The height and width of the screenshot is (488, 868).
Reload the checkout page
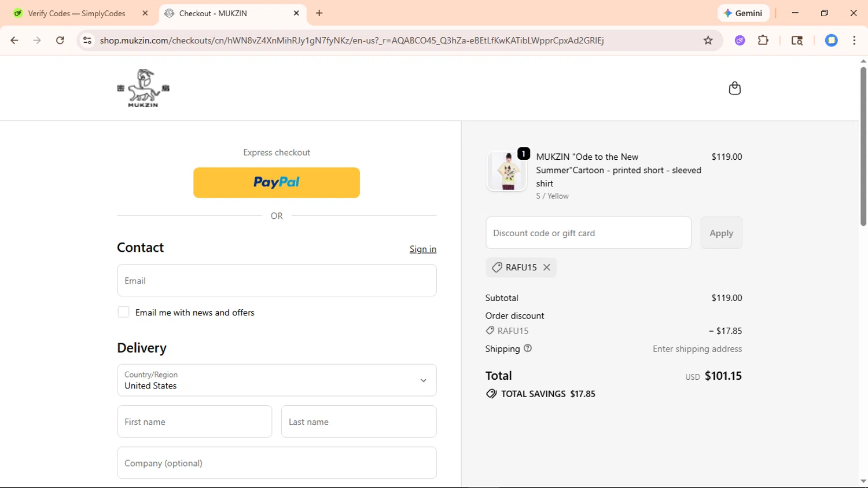tap(60, 41)
